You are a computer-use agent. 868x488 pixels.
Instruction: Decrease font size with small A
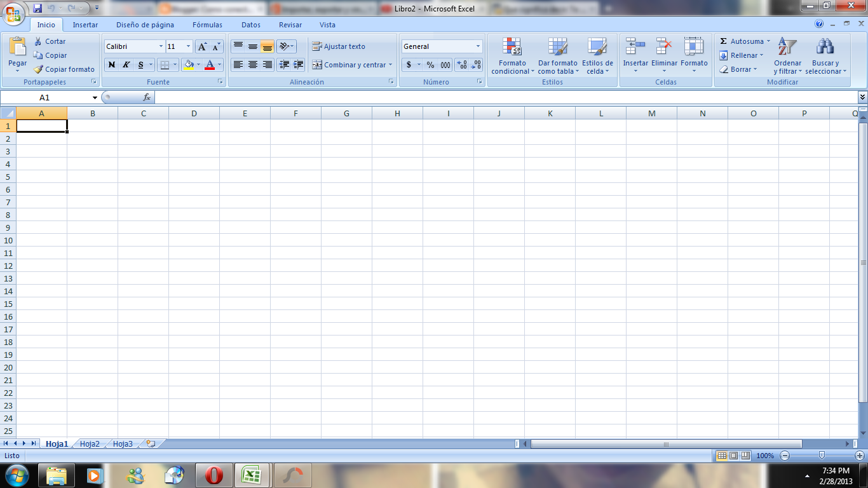tap(216, 46)
